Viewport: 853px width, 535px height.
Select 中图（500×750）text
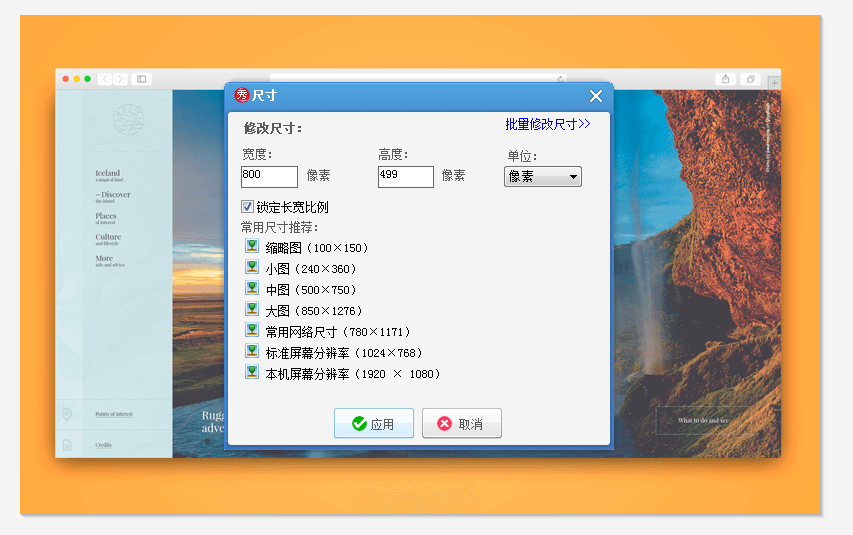311,290
